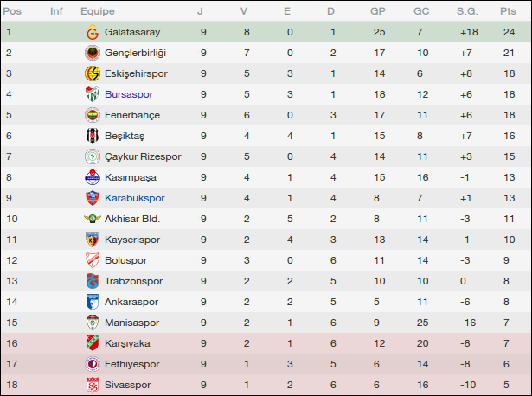Viewport: 532px width, 396px height.
Task: Sort table by Pts column header
Action: tap(507, 11)
